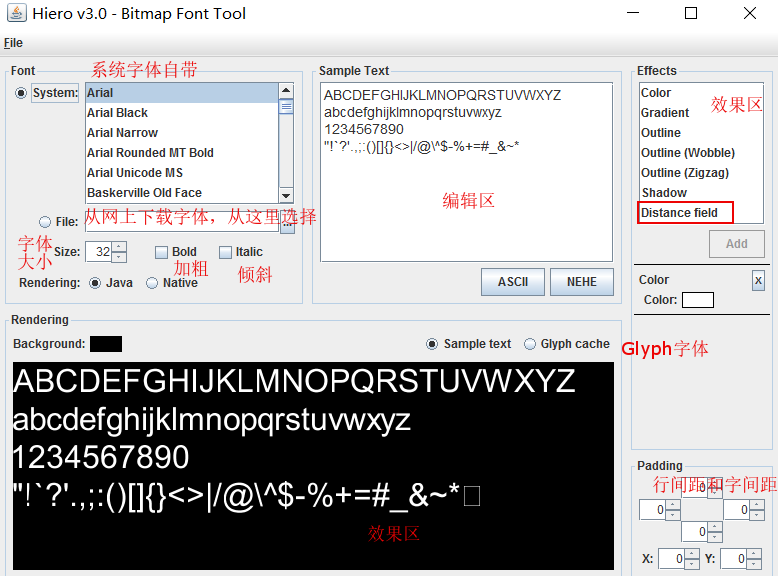The width and height of the screenshot is (778, 576).
Task: Enable the Italic checkbox
Action: (225, 252)
